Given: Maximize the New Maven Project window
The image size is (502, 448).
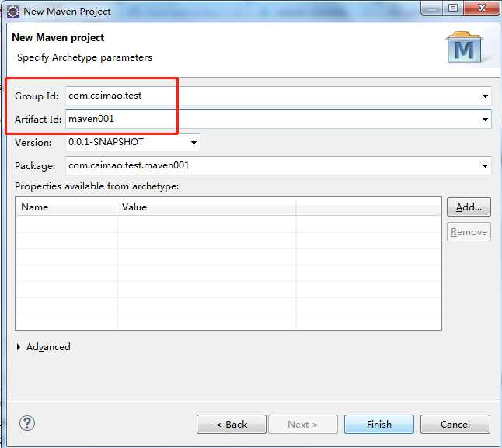Looking at the screenshot, I should point(453,8).
